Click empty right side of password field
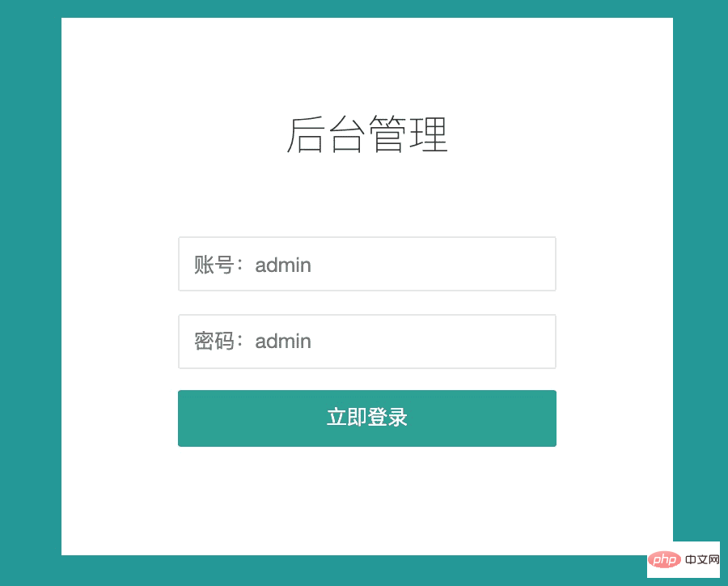 coord(464,342)
